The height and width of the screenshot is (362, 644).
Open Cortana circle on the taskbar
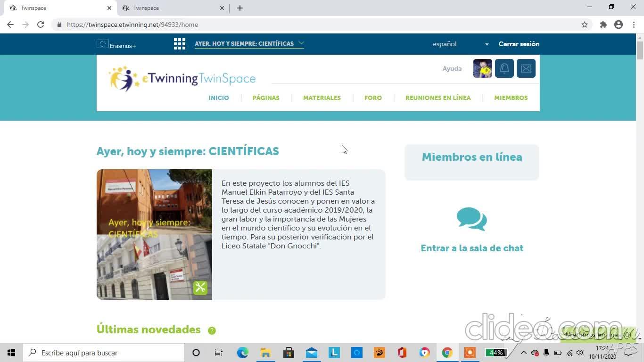196,353
